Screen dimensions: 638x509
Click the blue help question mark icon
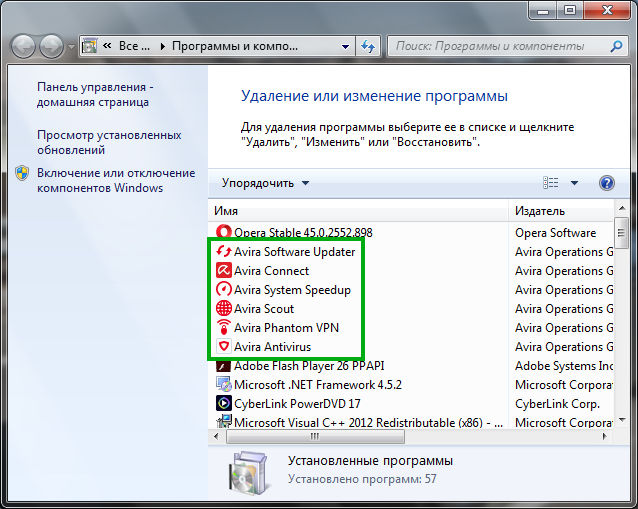click(606, 183)
